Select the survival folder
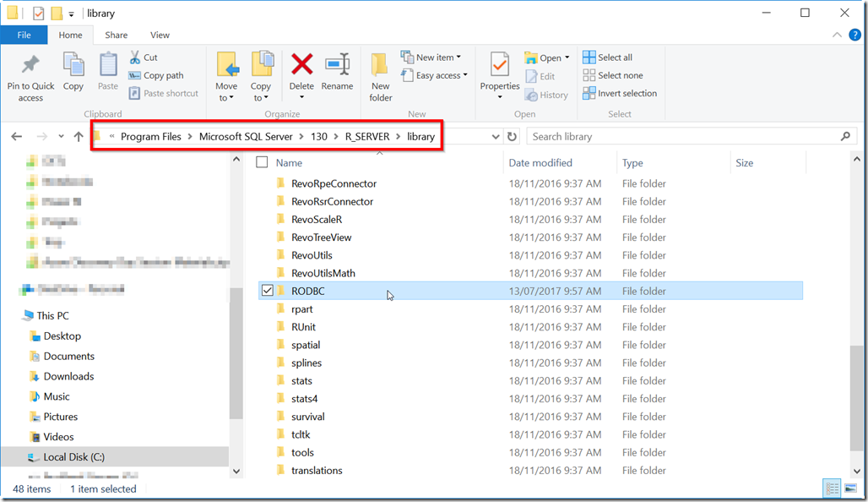868x502 pixels. (x=308, y=416)
